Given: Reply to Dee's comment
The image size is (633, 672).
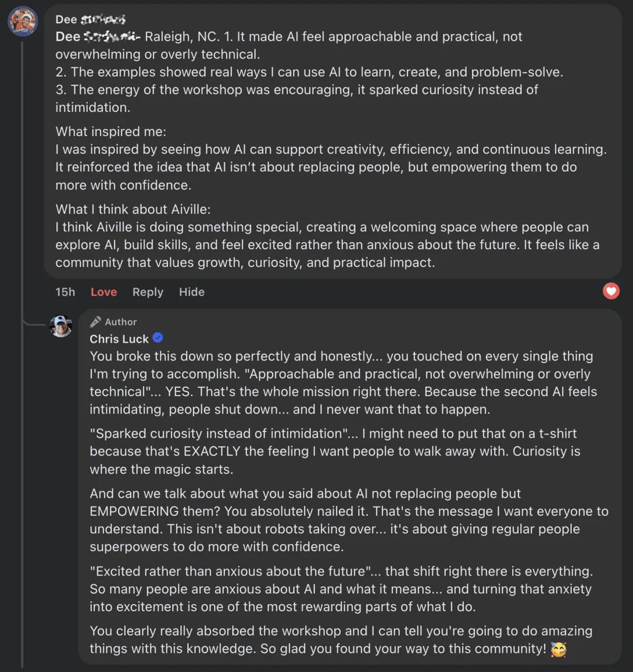Looking at the screenshot, I should (148, 292).
